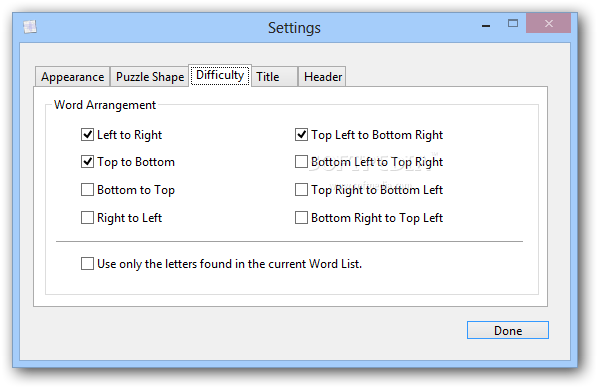Click the Done button

pyautogui.click(x=508, y=330)
